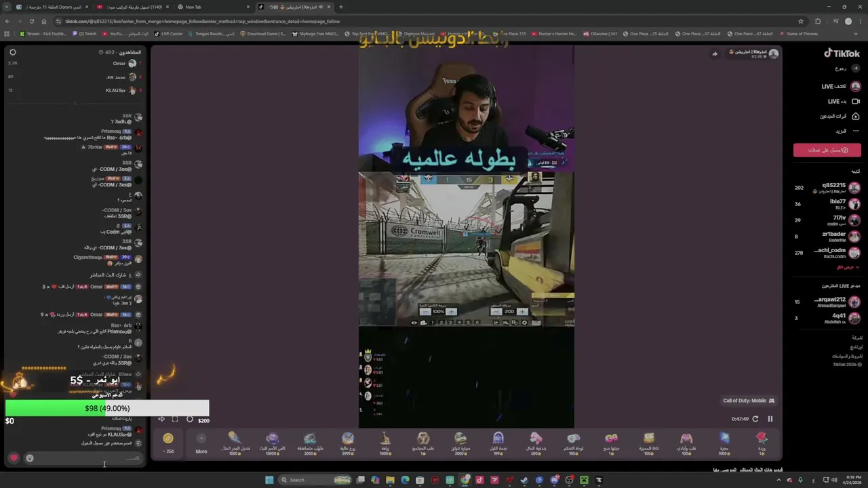Screen dimensions: 868x488
Task: Select the 3999-coin gift
Action: pos(348,443)
